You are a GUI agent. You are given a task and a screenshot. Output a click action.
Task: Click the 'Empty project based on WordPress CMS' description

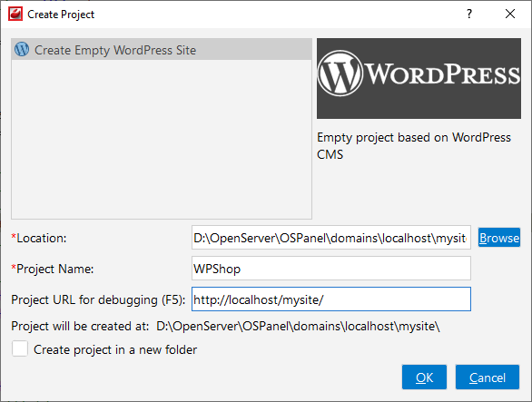pos(414,146)
